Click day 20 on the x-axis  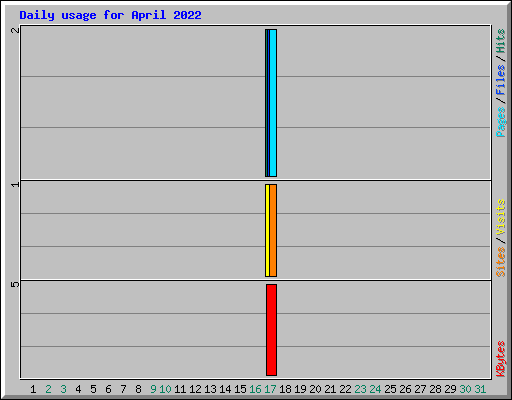point(315,389)
